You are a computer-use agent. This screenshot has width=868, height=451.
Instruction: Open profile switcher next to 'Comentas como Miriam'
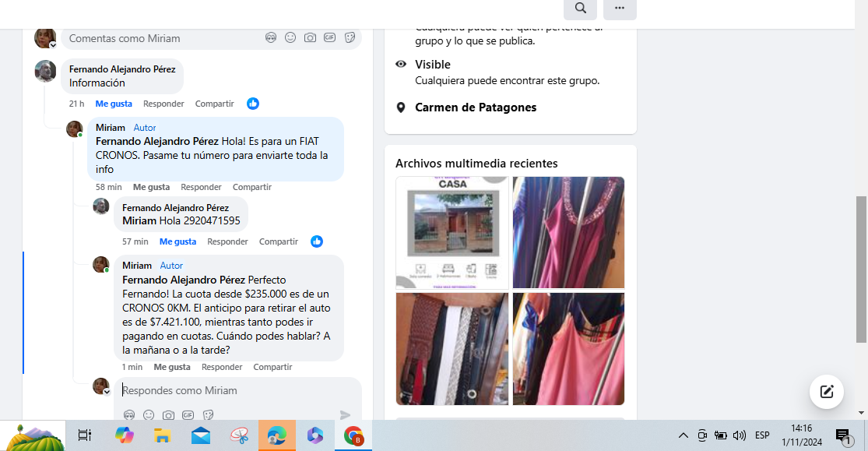click(x=53, y=45)
